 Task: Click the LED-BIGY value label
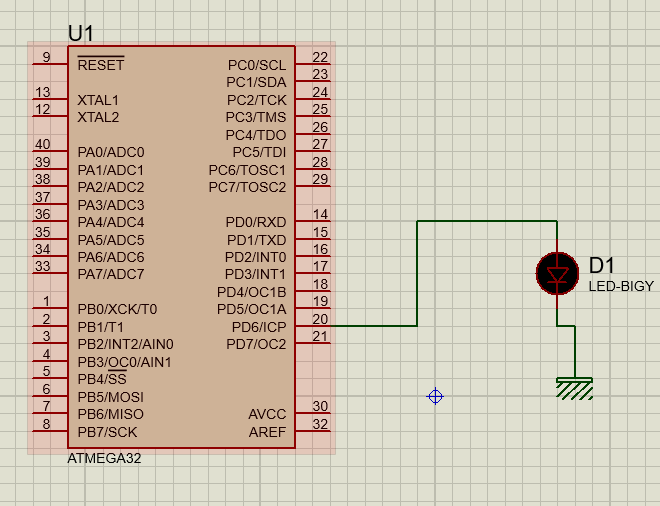(620, 287)
